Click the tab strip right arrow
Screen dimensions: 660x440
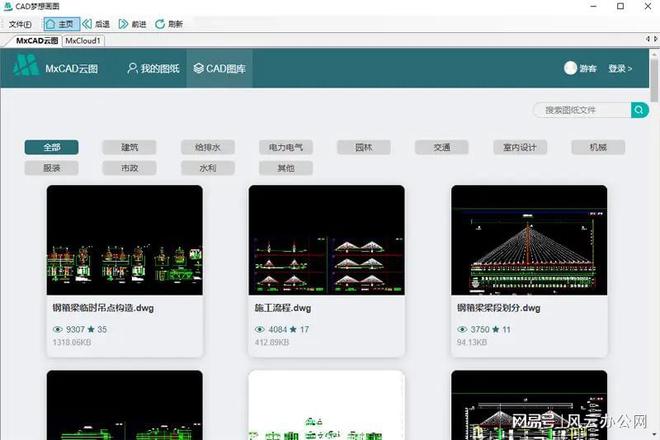655,39
